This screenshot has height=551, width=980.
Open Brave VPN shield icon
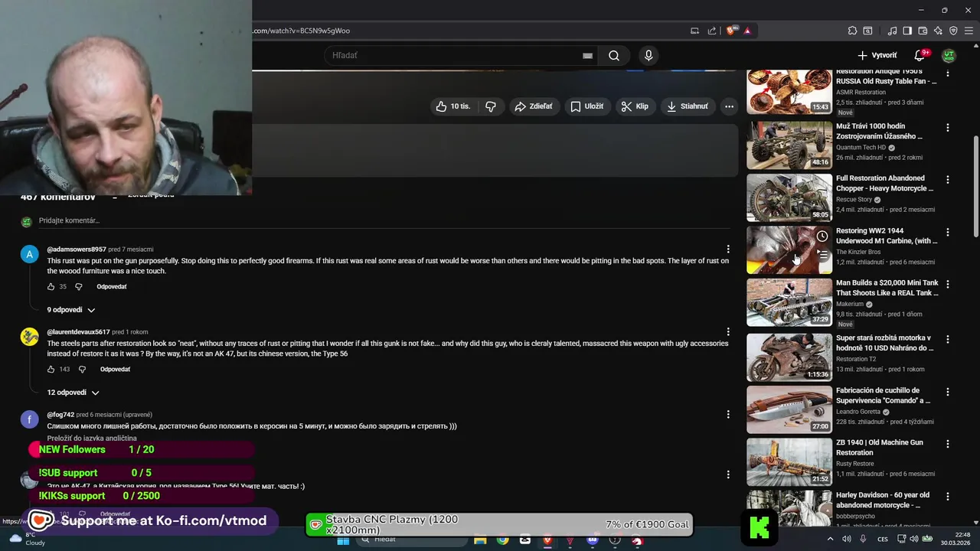point(953,31)
